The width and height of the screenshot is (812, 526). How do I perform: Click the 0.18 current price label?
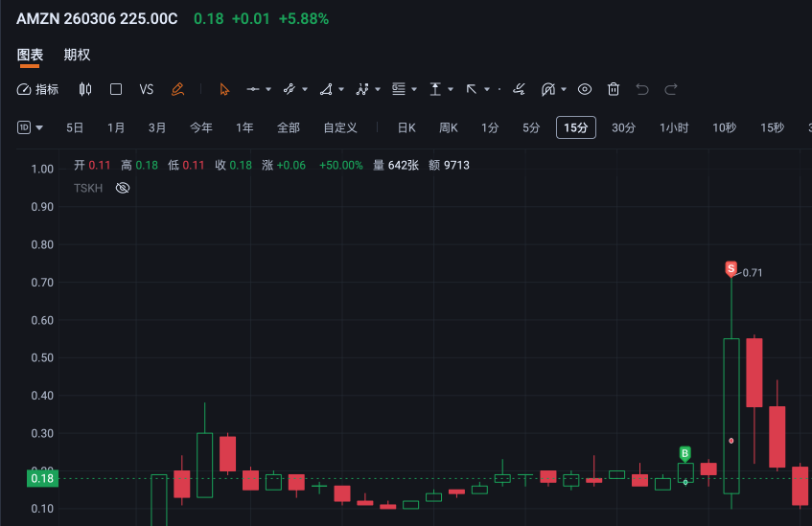42,478
